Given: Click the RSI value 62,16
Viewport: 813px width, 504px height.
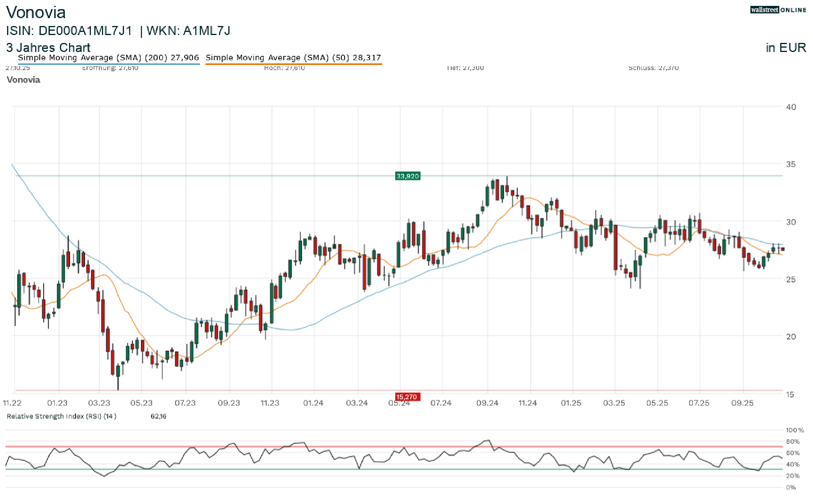Looking at the screenshot, I should coord(158,416).
